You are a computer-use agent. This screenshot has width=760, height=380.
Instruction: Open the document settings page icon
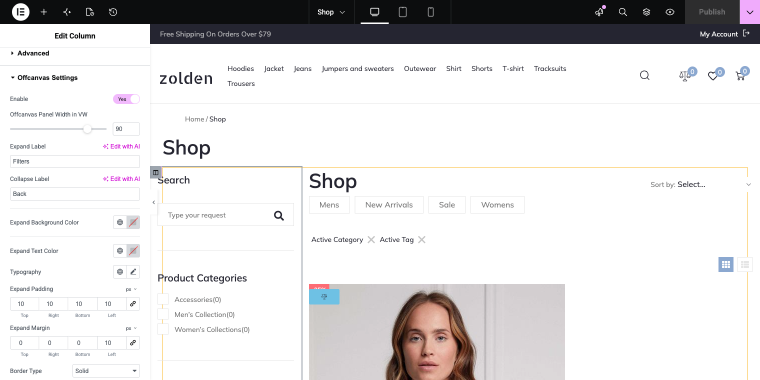[x=90, y=12]
